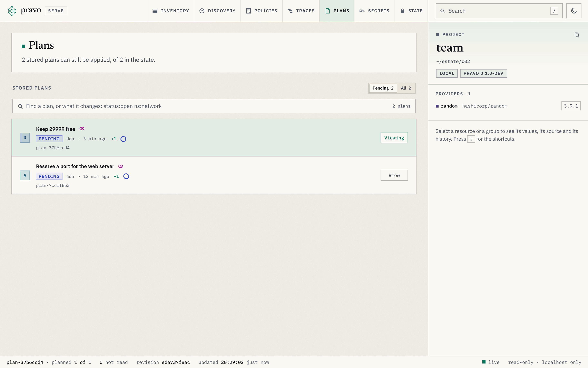
Task: Click the linked-circles icon beside Keep 29999 free
Action: [x=82, y=129]
